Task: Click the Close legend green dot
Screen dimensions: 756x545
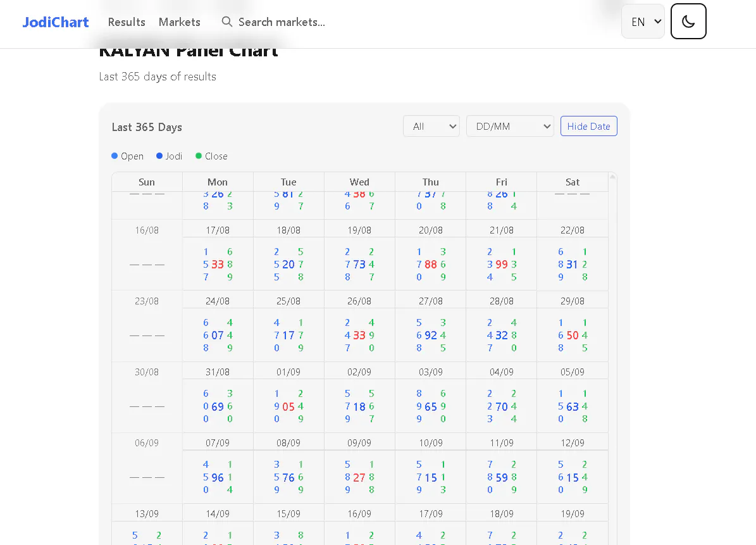Action: pos(199,156)
